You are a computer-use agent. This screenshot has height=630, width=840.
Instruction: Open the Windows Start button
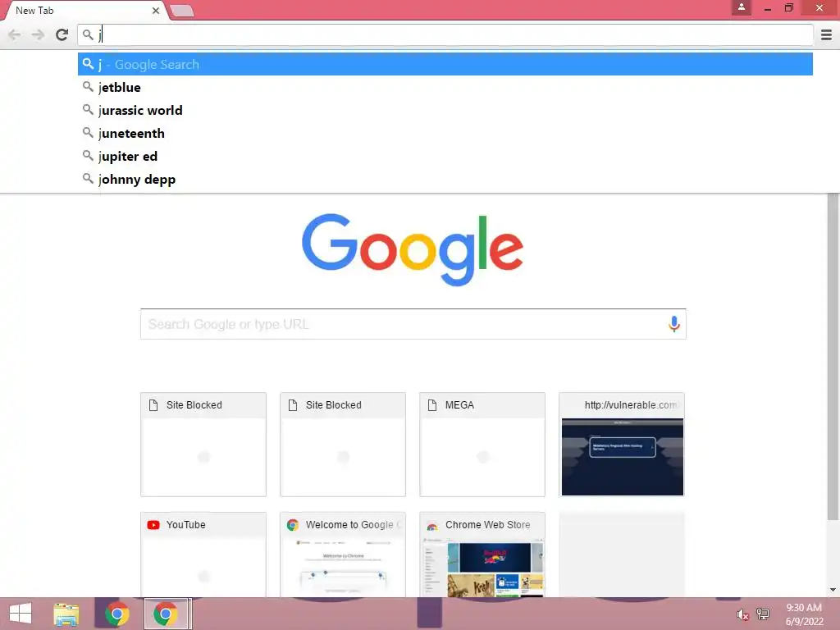[21, 614]
